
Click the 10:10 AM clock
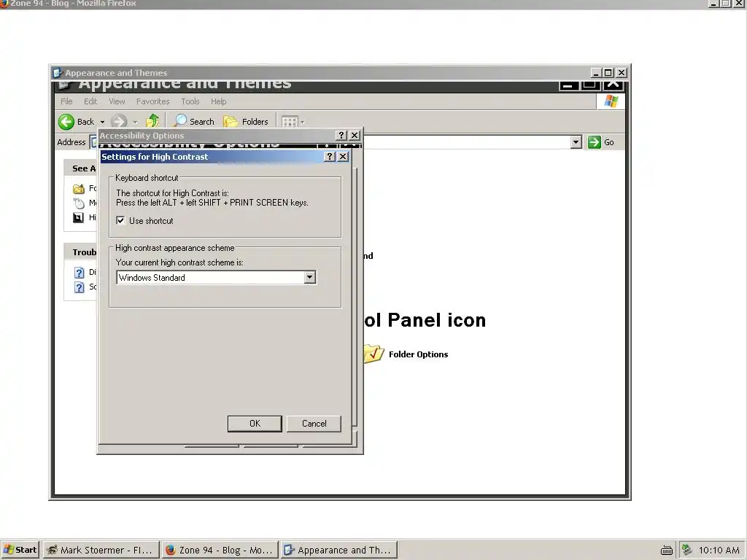tap(719, 551)
